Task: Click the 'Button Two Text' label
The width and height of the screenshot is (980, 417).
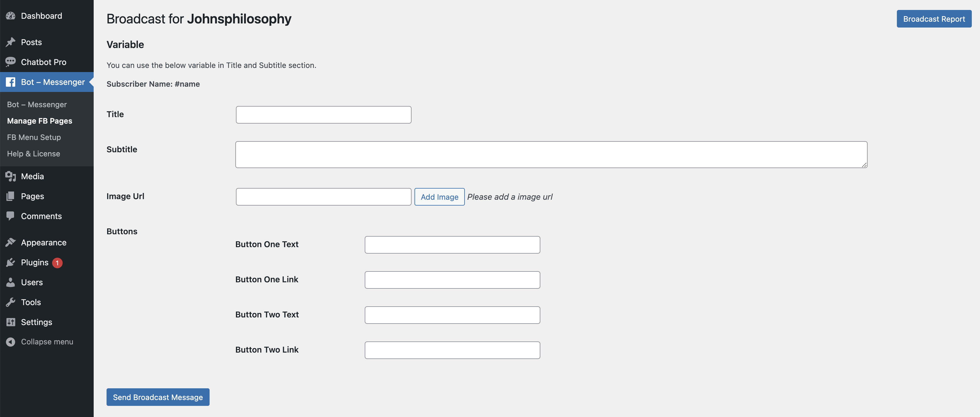Action: point(267,314)
